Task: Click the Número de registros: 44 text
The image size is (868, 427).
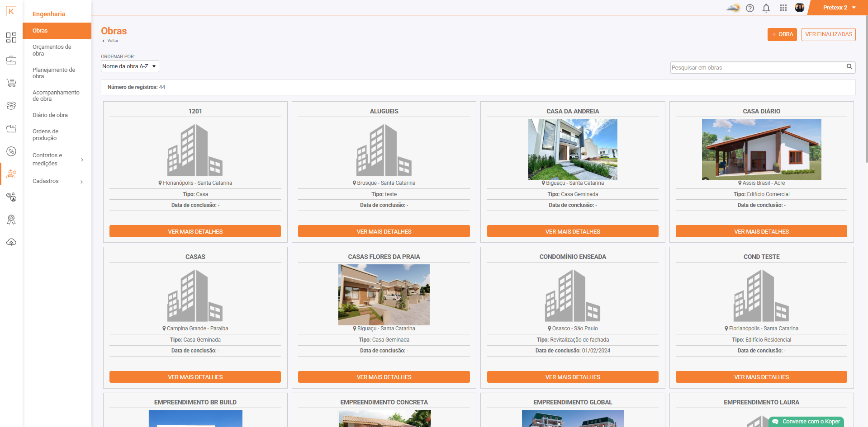Action: click(x=136, y=87)
